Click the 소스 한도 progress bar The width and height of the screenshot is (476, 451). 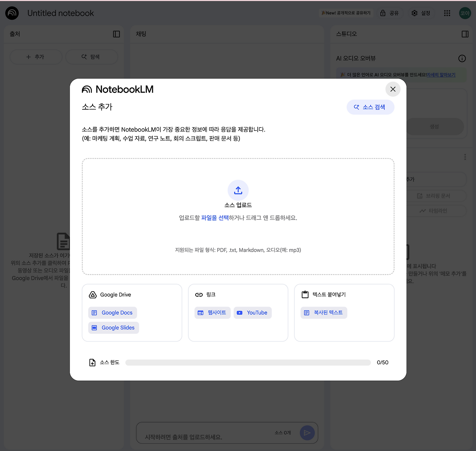248,363
